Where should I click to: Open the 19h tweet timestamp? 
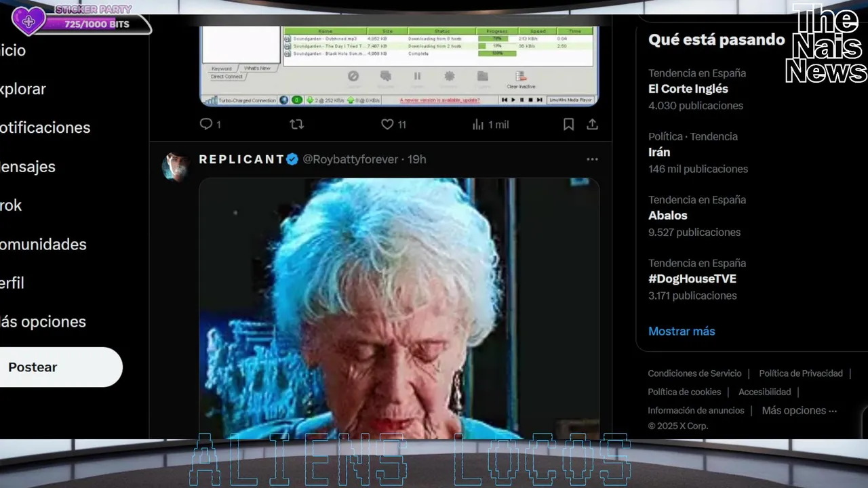(x=416, y=159)
